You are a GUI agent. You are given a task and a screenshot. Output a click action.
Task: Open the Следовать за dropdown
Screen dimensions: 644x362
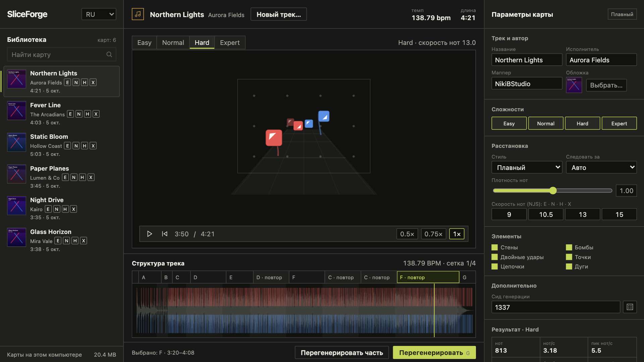(x=601, y=167)
